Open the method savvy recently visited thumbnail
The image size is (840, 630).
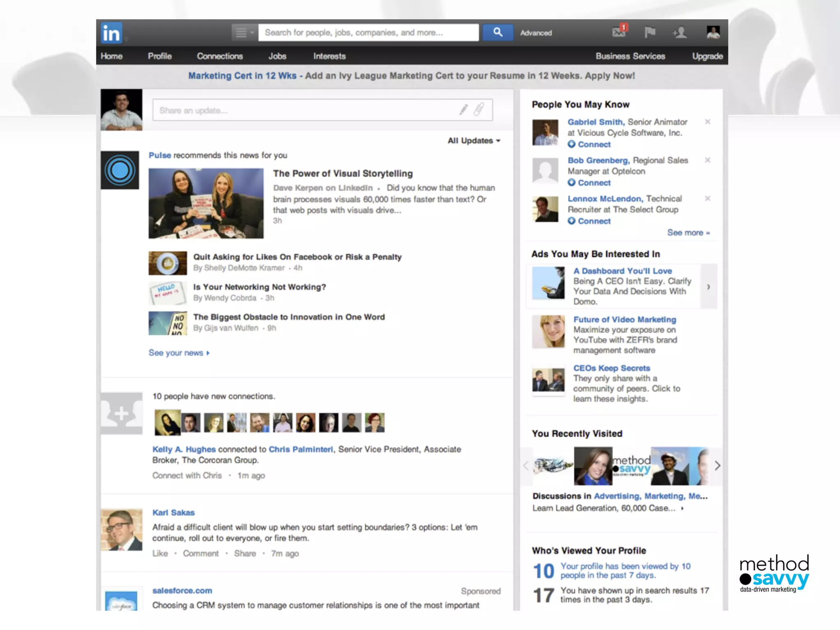click(632, 466)
